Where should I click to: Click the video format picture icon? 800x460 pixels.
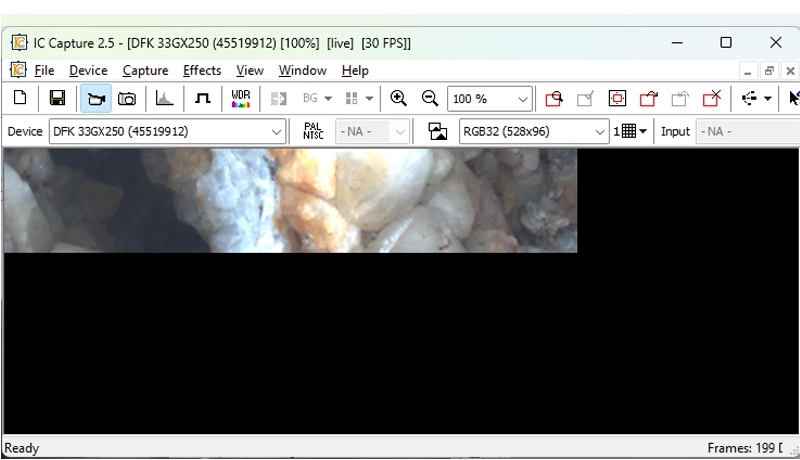(x=437, y=131)
